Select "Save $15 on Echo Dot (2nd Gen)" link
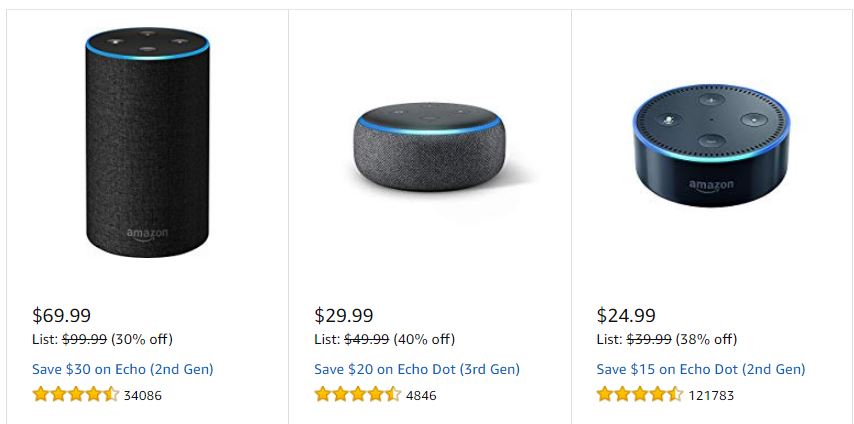The width and height of the screenshot is (854, 424). point(701,369)
